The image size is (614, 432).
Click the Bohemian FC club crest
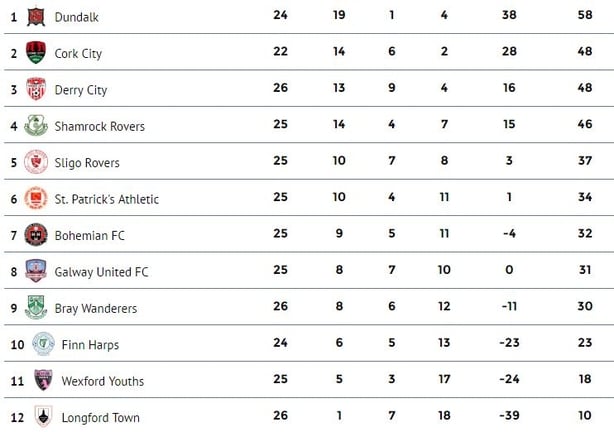[36, 235]
